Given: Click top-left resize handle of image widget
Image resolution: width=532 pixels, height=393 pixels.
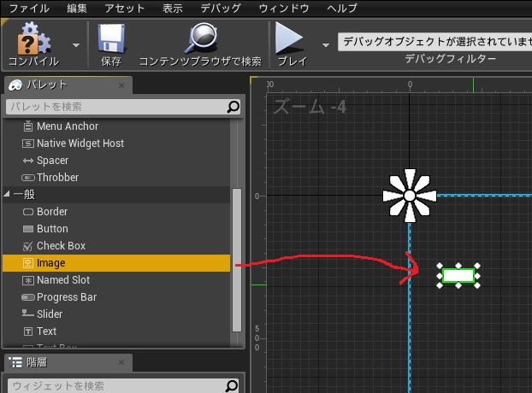Looking at the screenshot, I should pos(440,266).
